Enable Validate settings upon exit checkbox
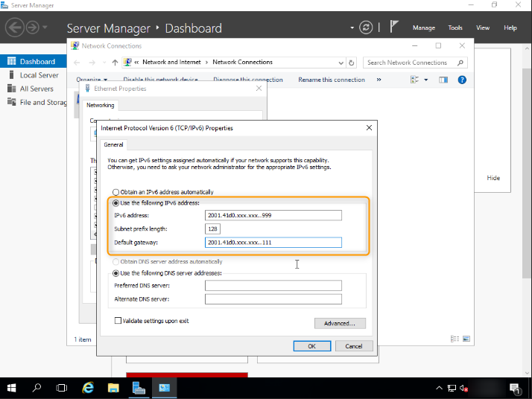 [x=118, y=321]
